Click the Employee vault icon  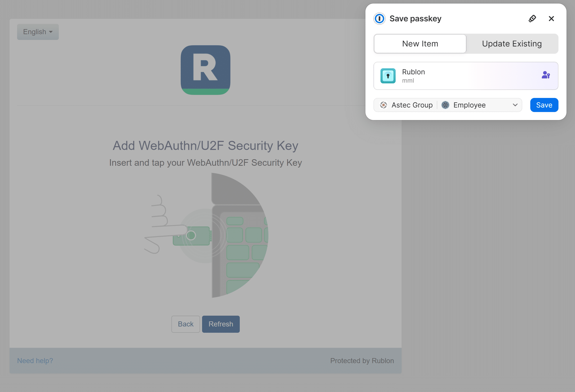coord(445,105)
